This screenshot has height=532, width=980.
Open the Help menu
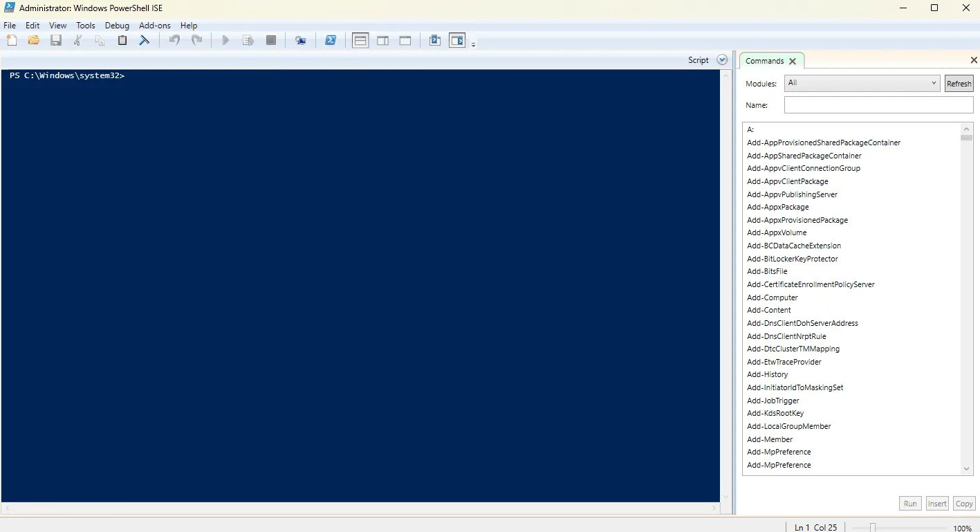pos(189,26)
